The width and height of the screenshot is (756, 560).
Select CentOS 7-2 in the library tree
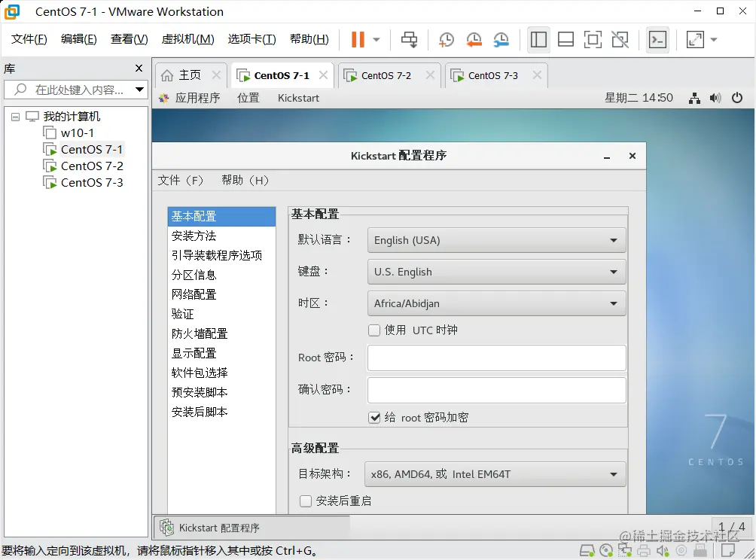pos(92,166)
